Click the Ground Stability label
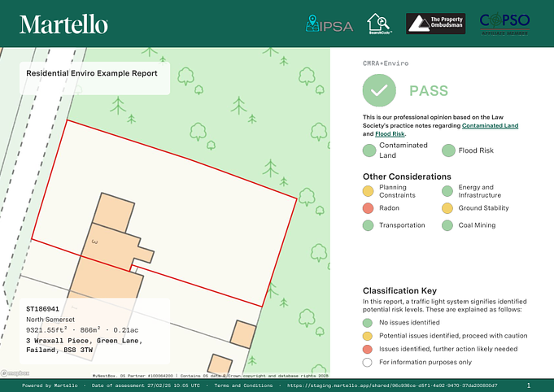The image size is (554, 392). pos(483,208)
